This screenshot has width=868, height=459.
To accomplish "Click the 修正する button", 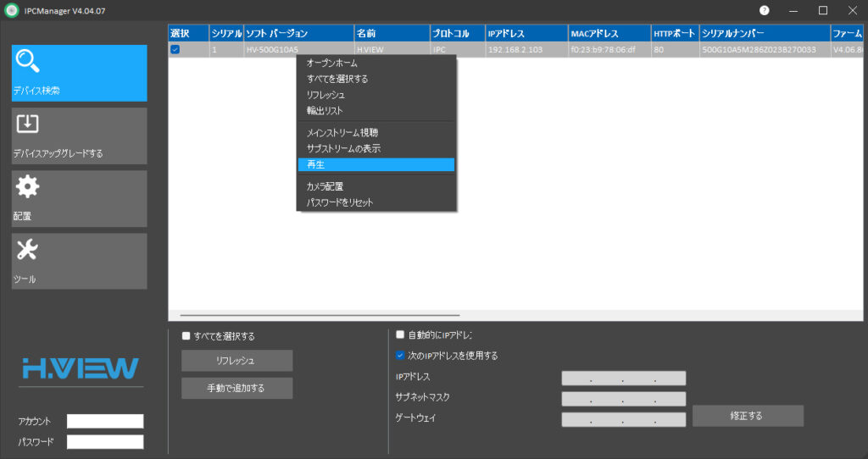I will (x=748, y=416).
